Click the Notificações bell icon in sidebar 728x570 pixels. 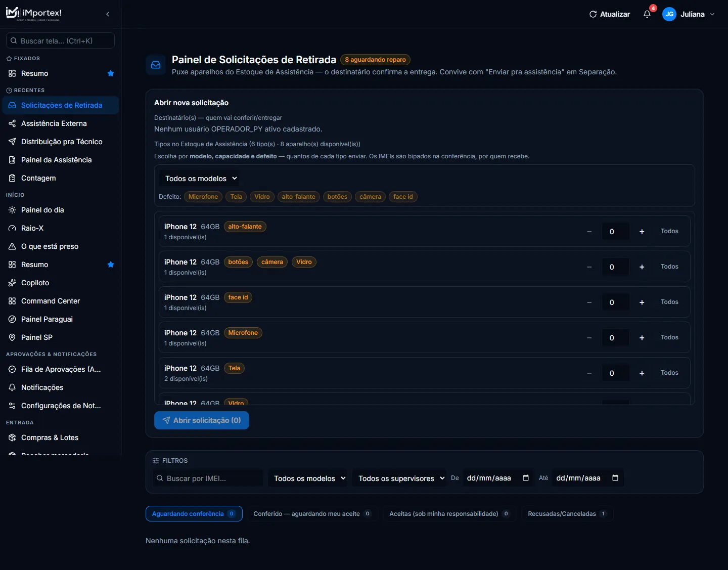(x=12, y=387)
